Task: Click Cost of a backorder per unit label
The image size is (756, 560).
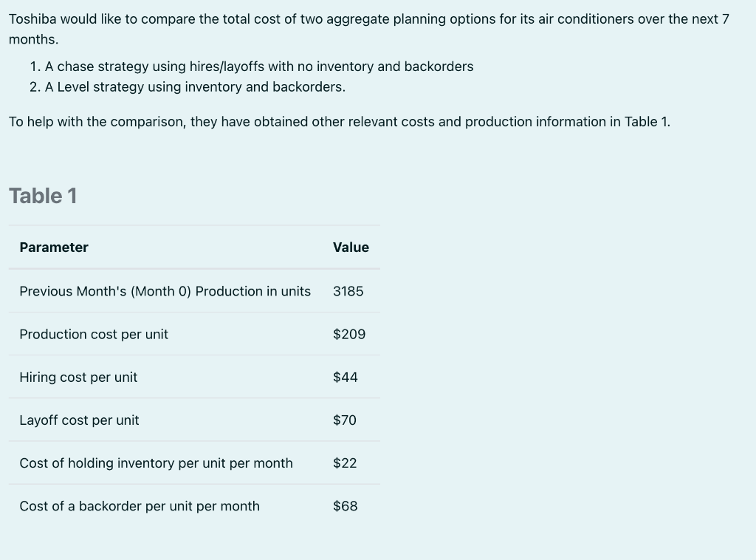Action: pyautogui.click(x=140, y=506)
